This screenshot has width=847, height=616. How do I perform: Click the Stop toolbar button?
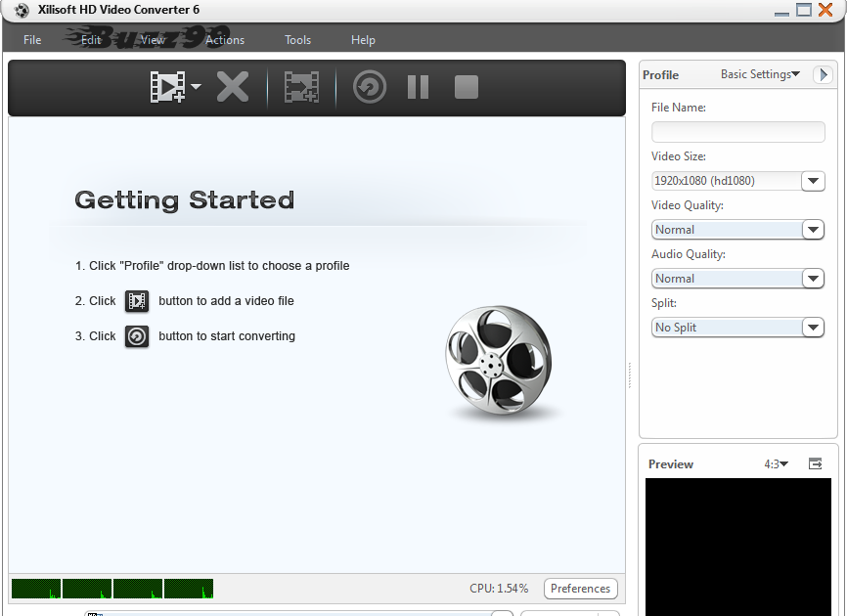(467, 87)
